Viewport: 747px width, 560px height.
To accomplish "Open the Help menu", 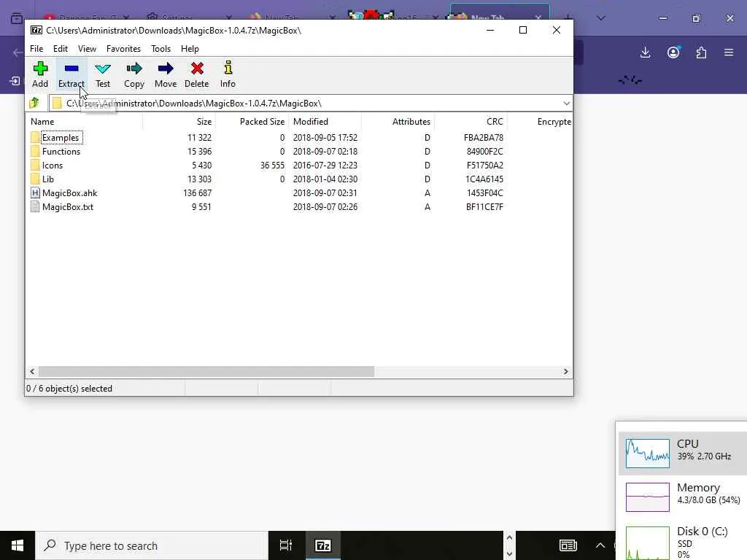I will [190, 49].
